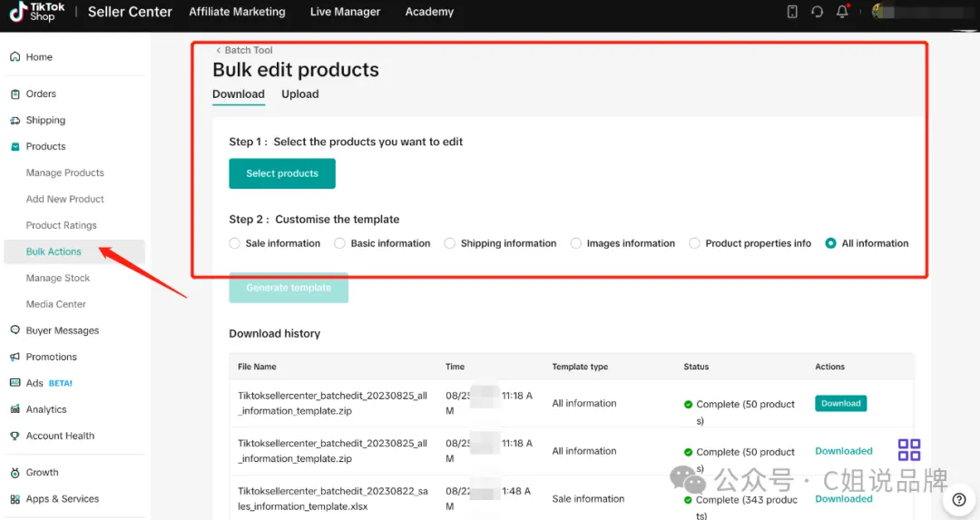The height and width of the screenshot is (520, 980).
Task: Open Orders via its clipboard icon
Action: pyautogui.click(x=15, y=93)
